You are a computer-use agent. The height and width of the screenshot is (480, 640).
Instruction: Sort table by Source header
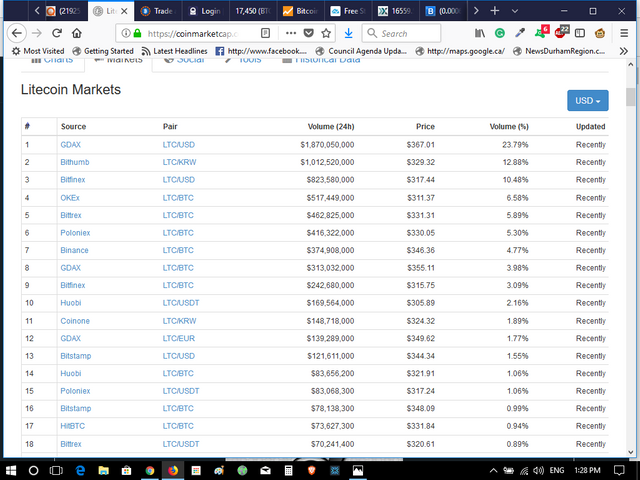[x=73, y=127]
